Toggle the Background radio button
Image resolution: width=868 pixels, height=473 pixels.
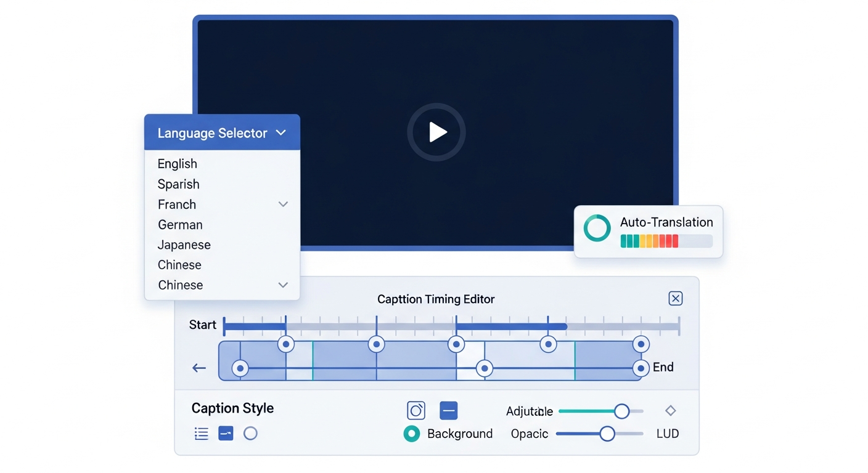tap(411, 434)
